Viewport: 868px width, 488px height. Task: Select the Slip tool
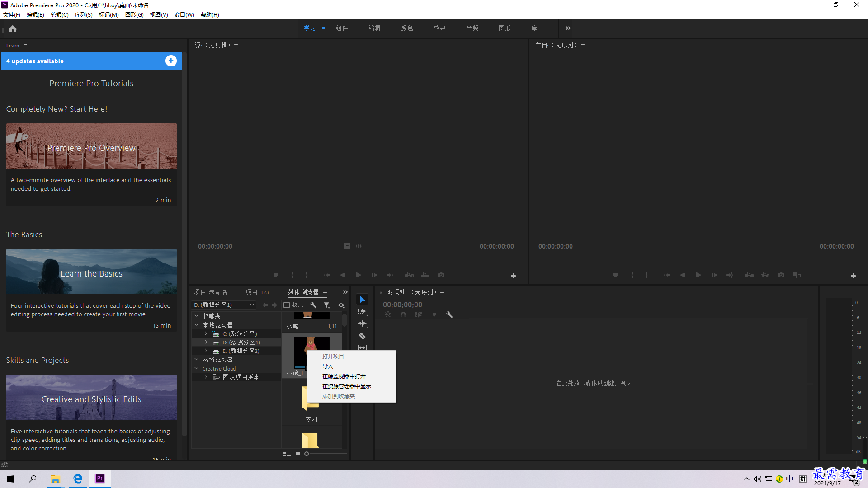(x=362, y=347)
